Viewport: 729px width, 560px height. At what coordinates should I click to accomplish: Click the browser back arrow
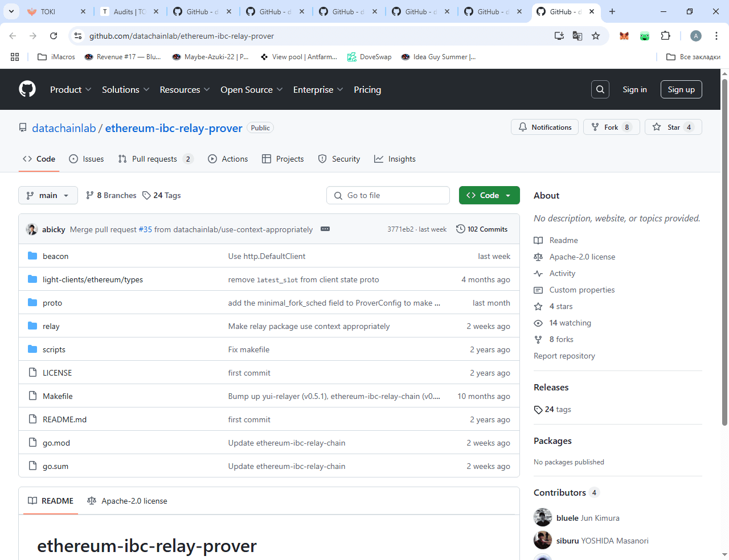click(x=13, y=36)
